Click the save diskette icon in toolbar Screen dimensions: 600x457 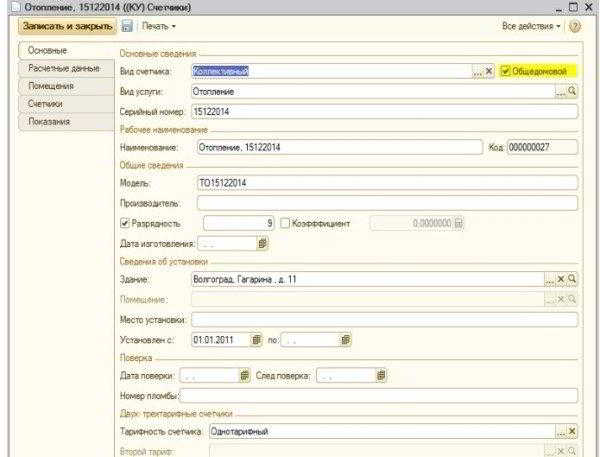click(x=127, y=26)
